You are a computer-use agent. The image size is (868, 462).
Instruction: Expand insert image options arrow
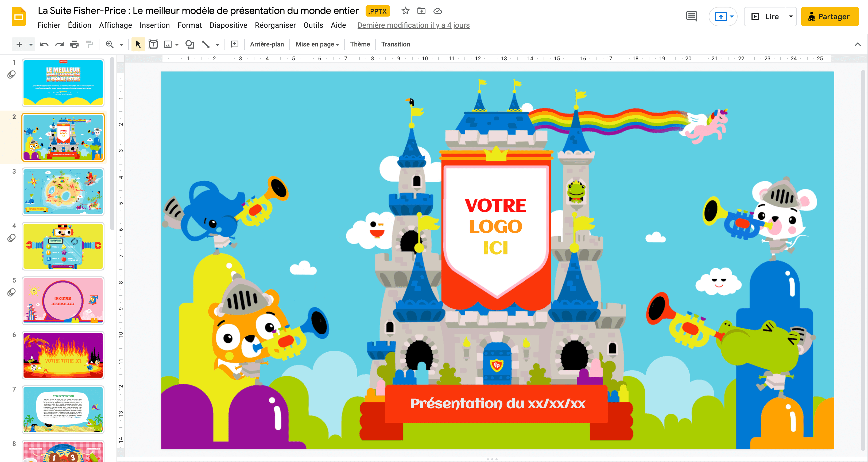pos(177,44)
